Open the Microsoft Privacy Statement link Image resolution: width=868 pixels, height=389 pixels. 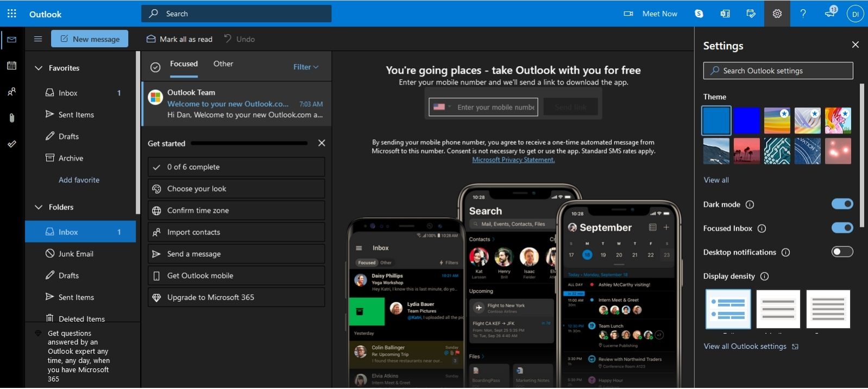(x=513, y=160)
